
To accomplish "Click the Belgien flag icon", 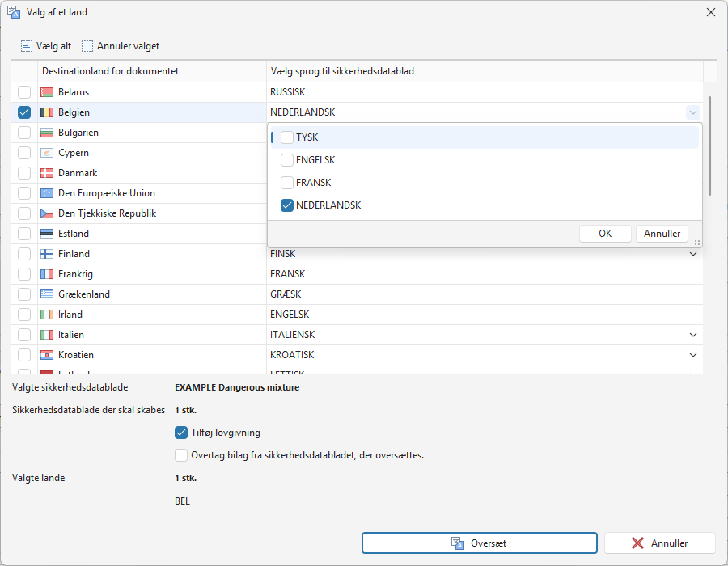I will (x=47, y=112).
